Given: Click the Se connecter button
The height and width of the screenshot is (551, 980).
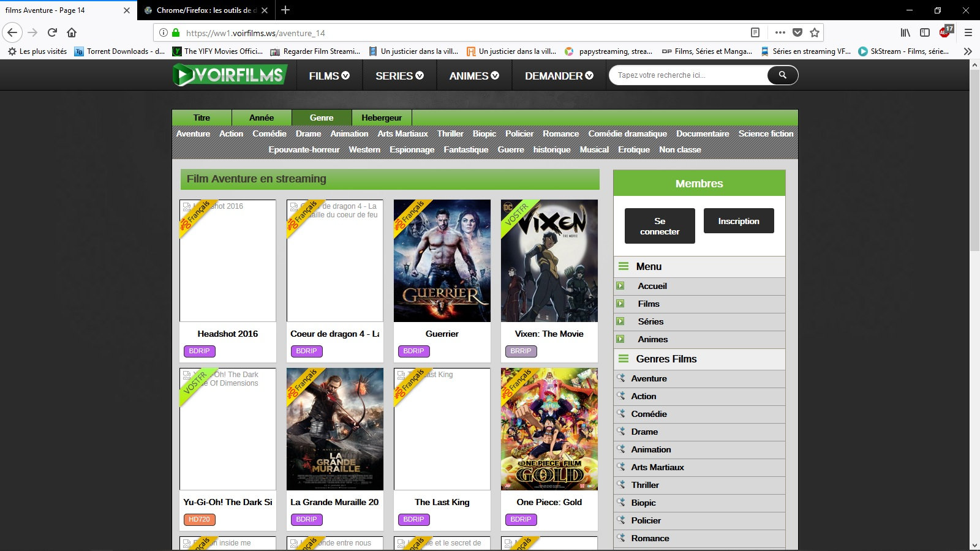Looking at the screenshot, I should 660,226.
